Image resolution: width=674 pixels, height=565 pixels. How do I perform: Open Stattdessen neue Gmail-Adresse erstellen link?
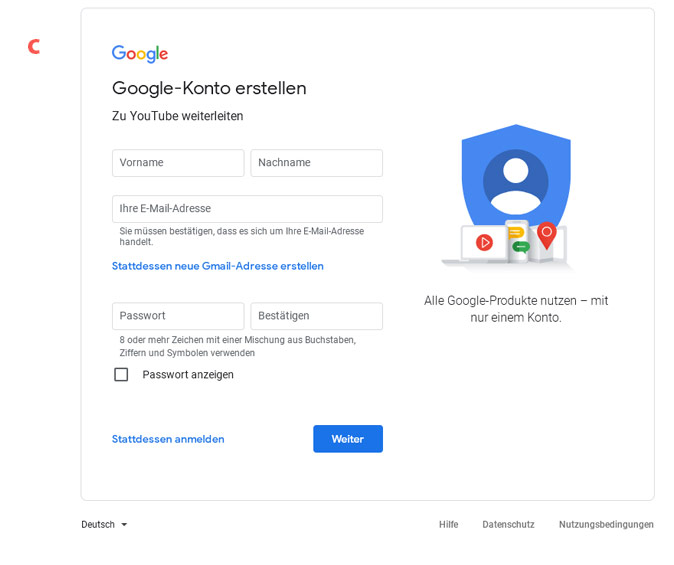pos(218,266)
